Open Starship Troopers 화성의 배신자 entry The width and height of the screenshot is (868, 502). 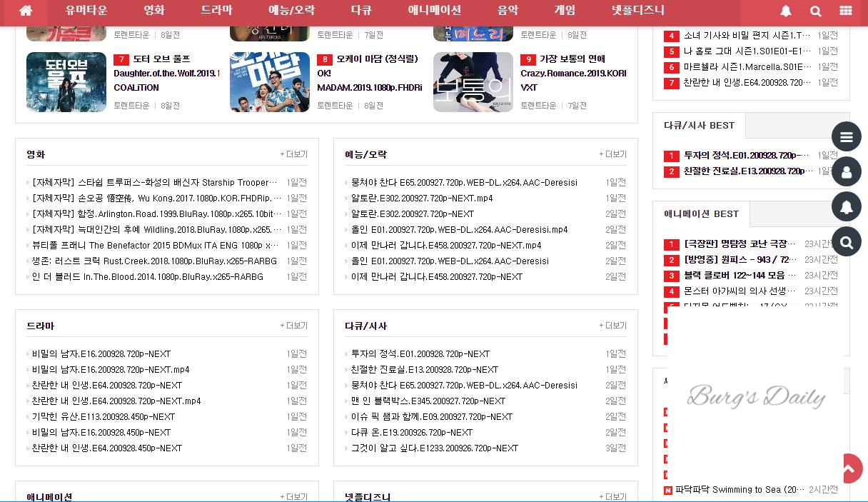(x=155, y=183)
